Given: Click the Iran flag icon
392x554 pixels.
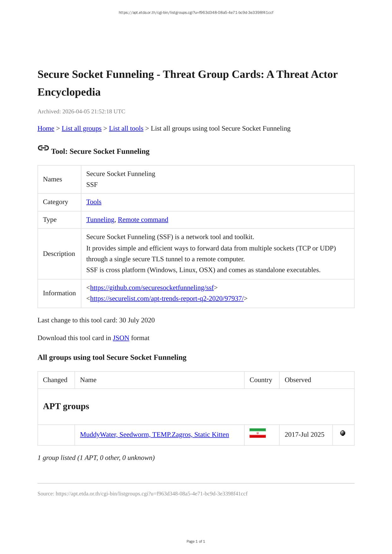Looking at the screenshot, I should coord(258,433).
